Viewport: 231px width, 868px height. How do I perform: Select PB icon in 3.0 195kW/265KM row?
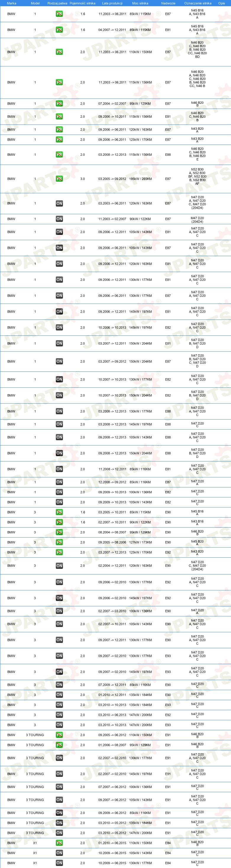pos(59,178)
